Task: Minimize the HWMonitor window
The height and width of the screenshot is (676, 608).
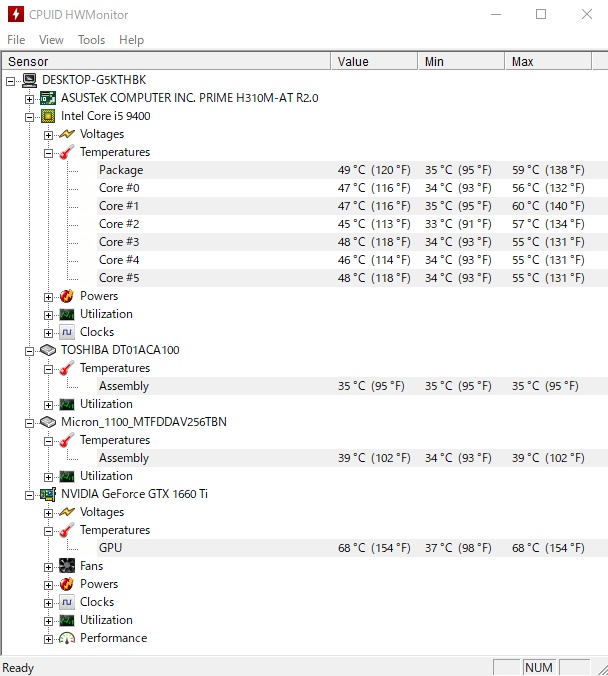Action: [496, 14]
